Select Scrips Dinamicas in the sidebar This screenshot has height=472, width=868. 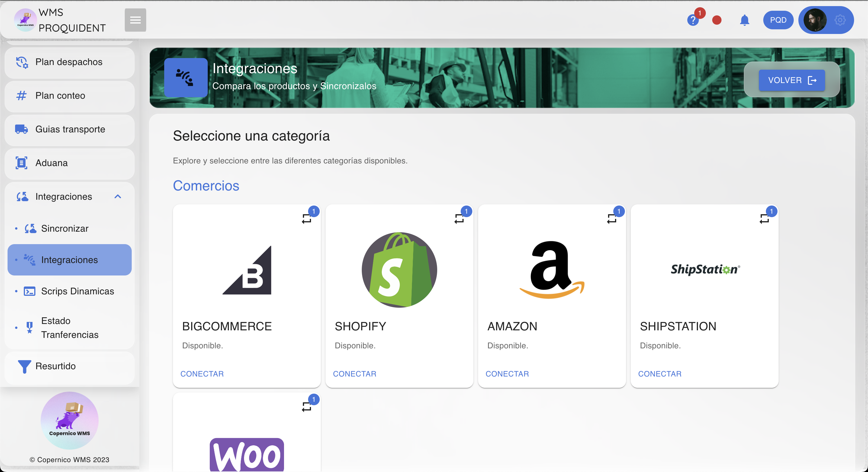click(x=77, y=291)
